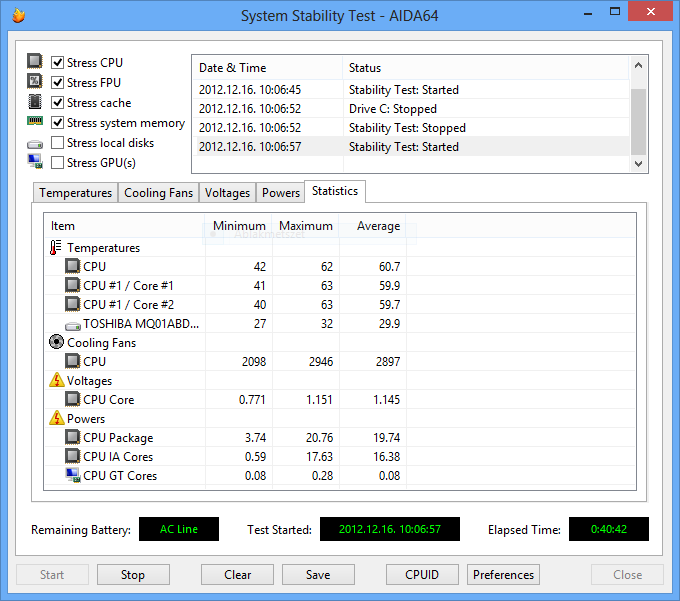Uncheck the Stress CPU checkbox

click(x=58, y=63)
